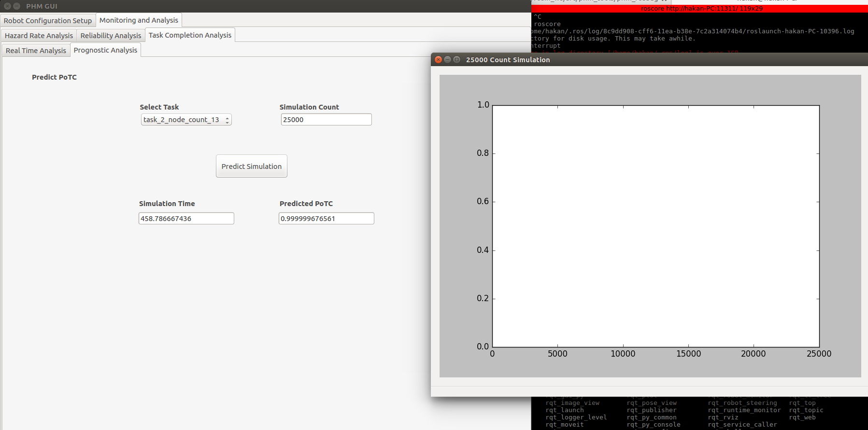Click rqt_runtime_monitor in the terminal
Screen dimensions: 868x430
click(x=744, y=410)
